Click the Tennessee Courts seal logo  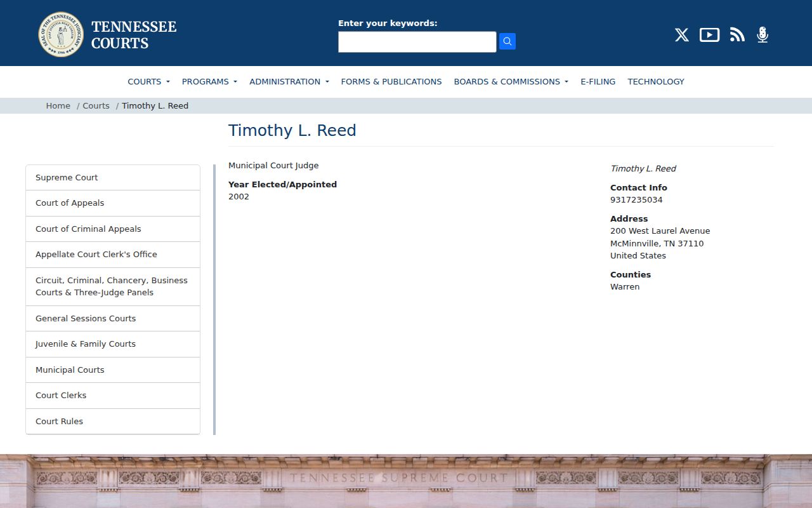click(61, 34)
